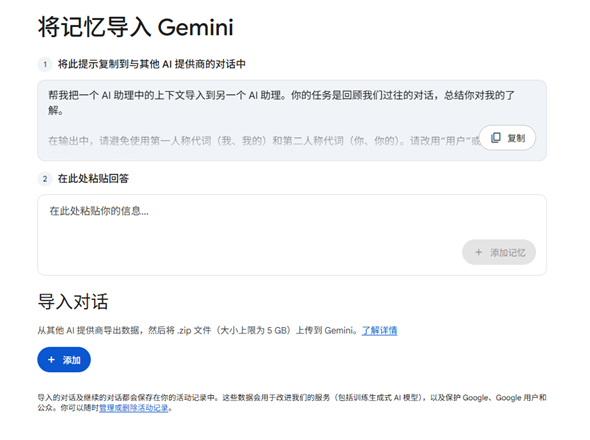Click the disabled 添加记忆 button
The image size is (590, 440).
tap(499, 252)
